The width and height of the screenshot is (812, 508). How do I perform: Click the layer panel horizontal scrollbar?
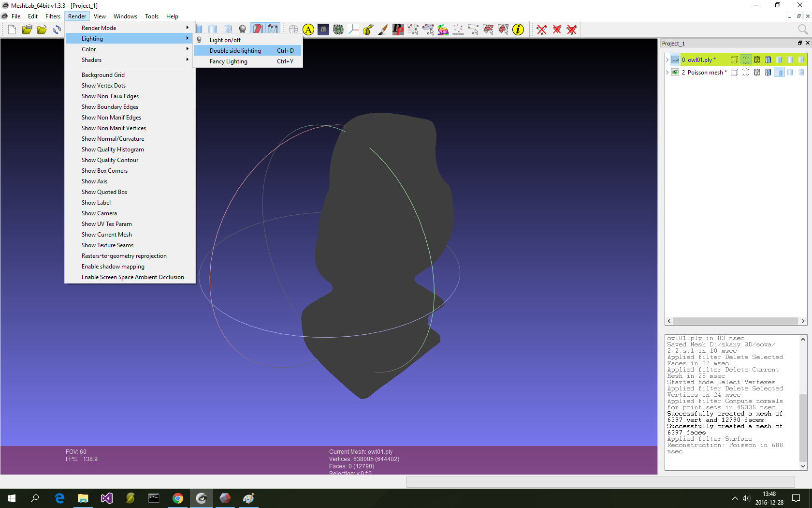[x=736, y=321]
